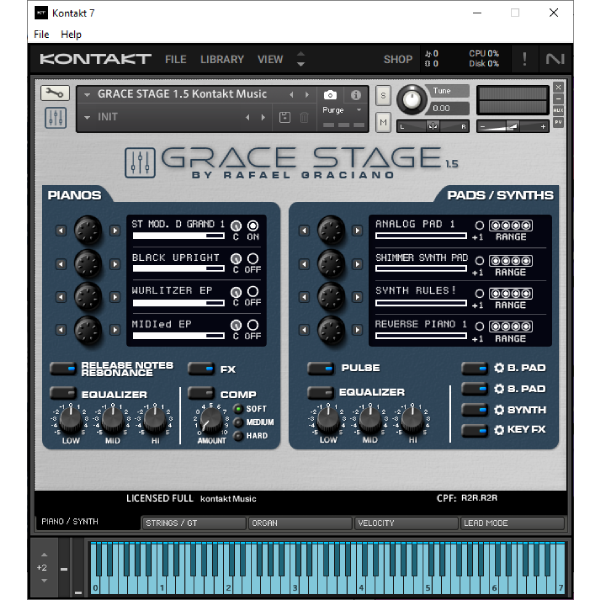Open KEY FX gear settings
The image size is (600, 600).
[499, 430]
